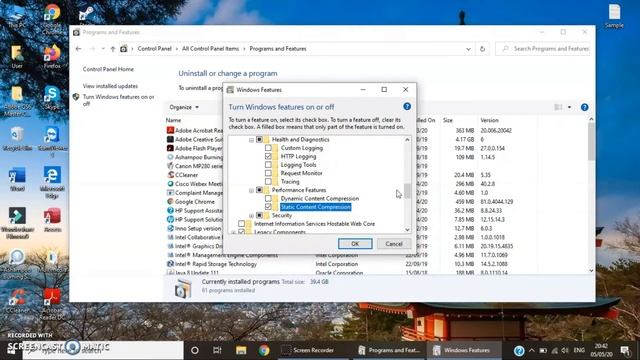This screenshot has height=360, width=640.
Task: Enable Request Monitor checkbox
Action: (x=268, y=173)
